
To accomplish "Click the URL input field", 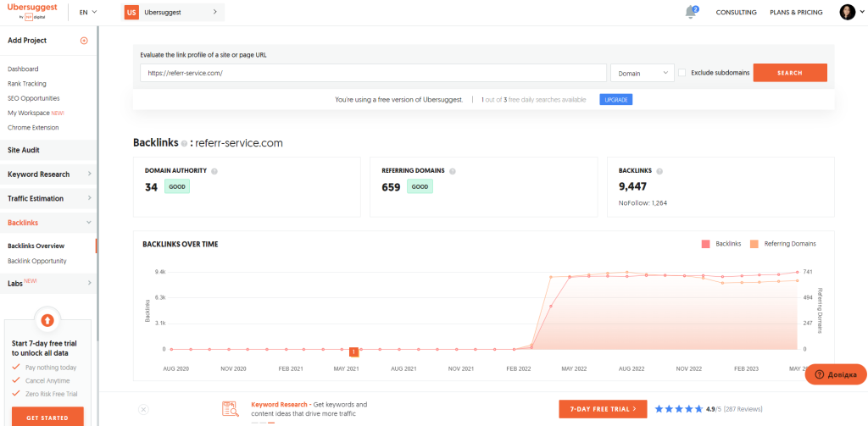I will point(373,73).
